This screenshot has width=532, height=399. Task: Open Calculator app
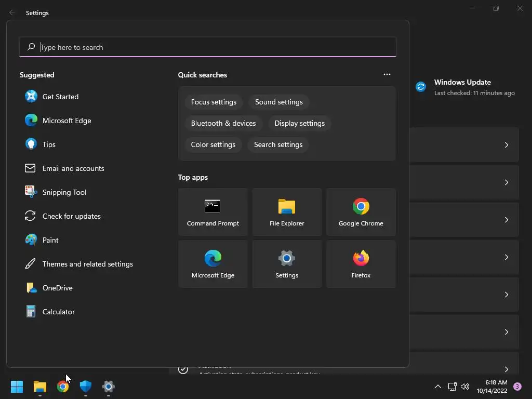(58, 312)
